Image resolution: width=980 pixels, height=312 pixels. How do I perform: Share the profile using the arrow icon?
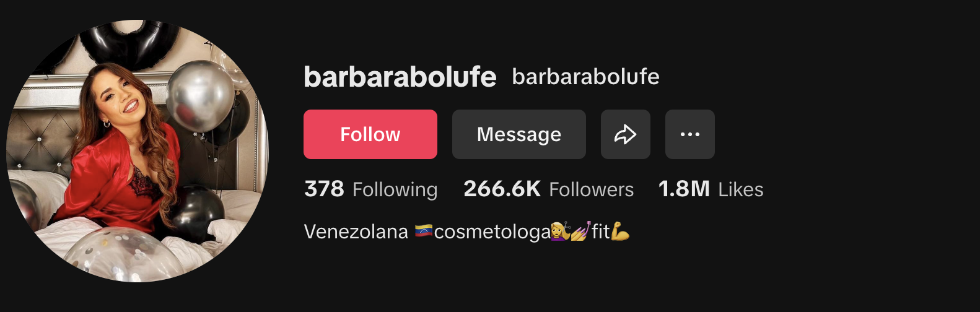626,134
